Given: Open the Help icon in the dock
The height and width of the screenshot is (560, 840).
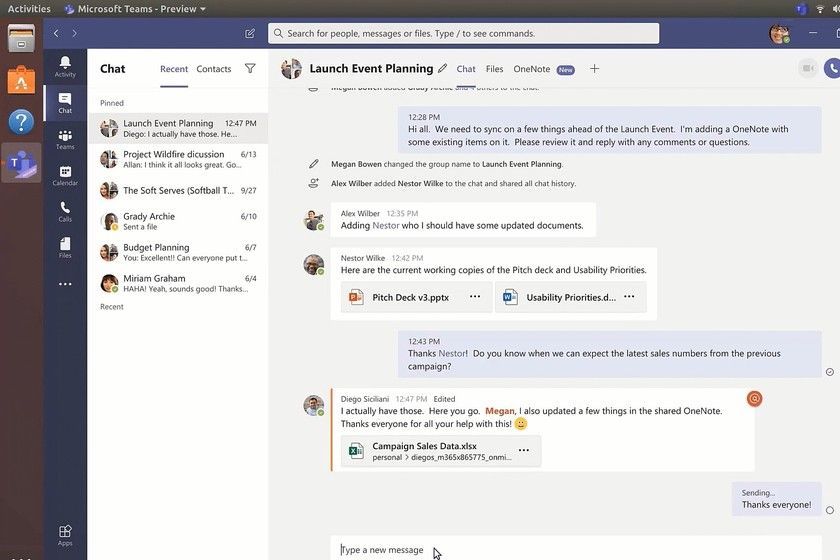Looking at the screenshot, I should point(21,122).
